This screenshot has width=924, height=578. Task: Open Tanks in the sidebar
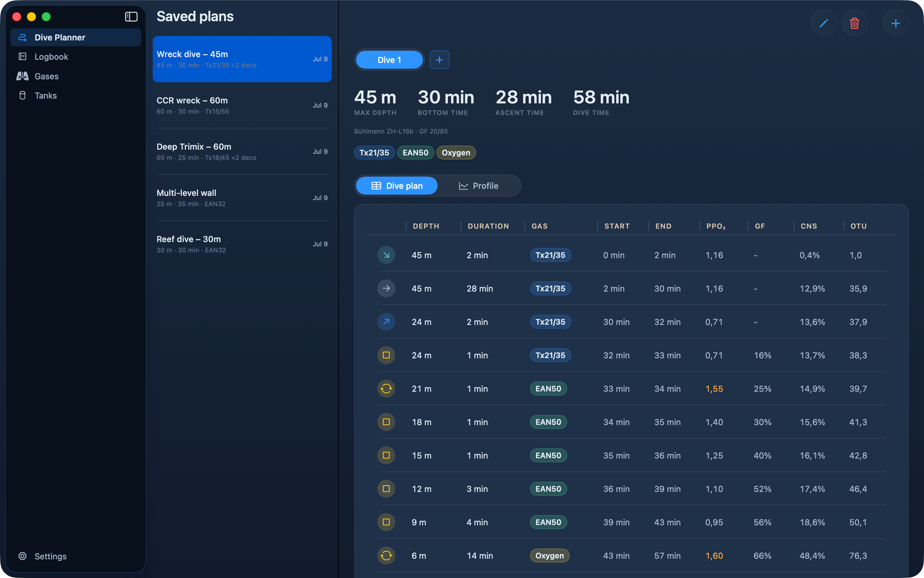(76, 95)
